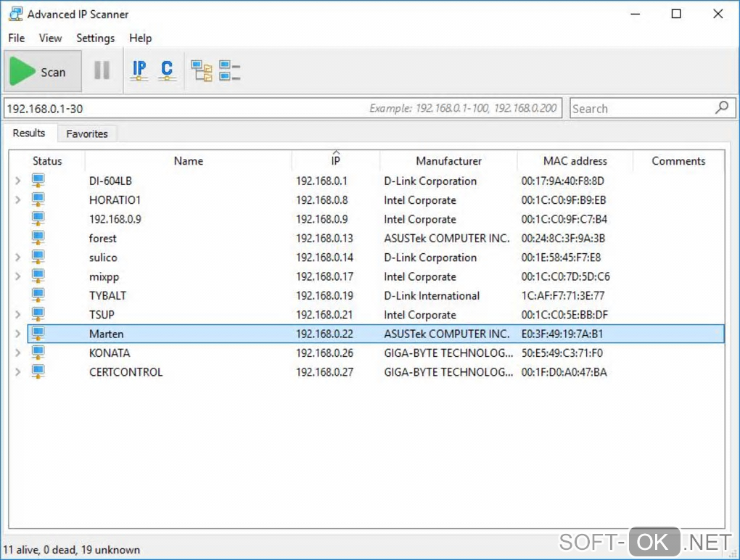Viewport: 740px width, 560px height.
Task: Open the View menu
Action: point(51,38)
